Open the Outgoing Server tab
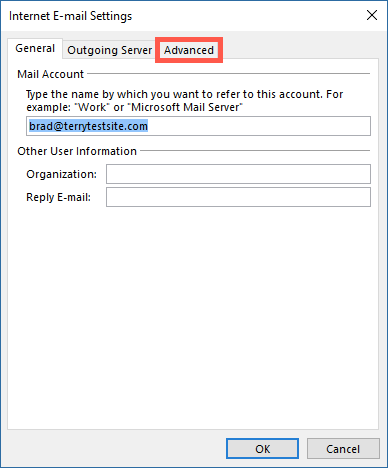This screenshot has height=468, width=388. coord(110,50)
